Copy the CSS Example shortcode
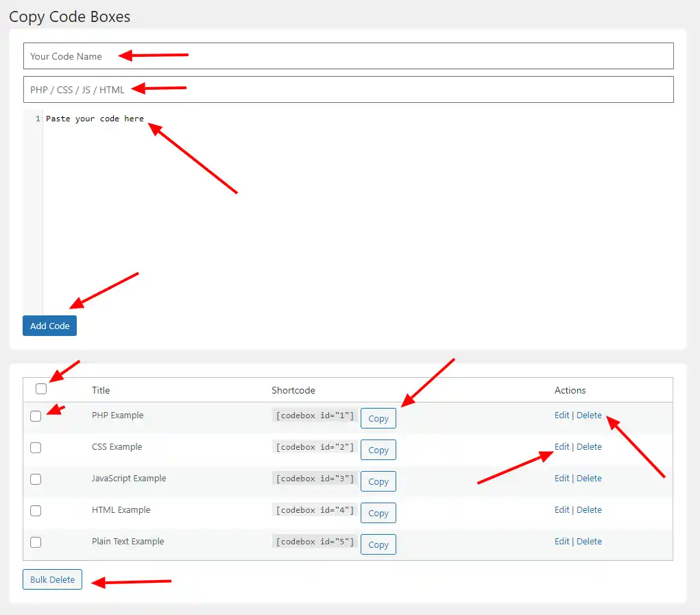The image size is (700, 615). pos(378,450)
